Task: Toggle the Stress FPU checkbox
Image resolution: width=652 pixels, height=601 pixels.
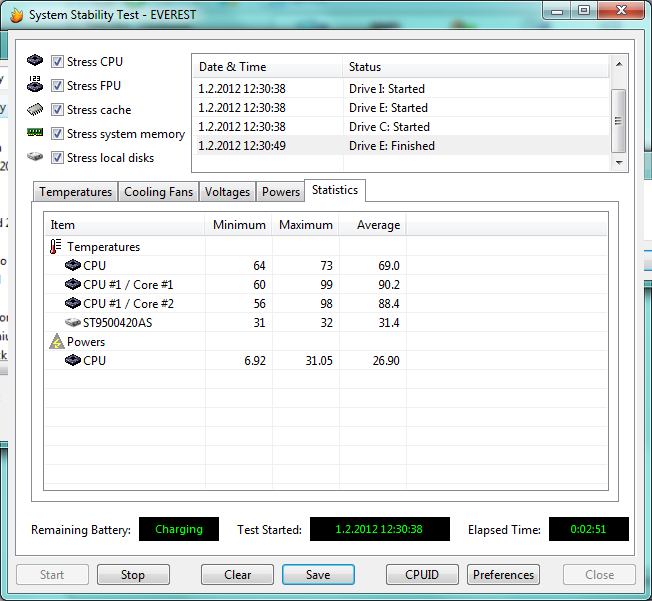Action: (57, 86)
